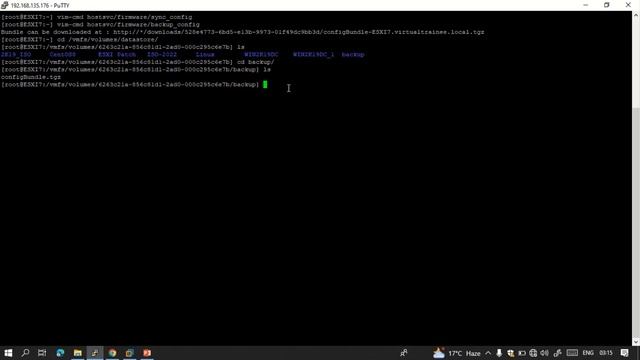Click the cd /vmfs/volumes/datastore/ command
This screenshot has height=360, width=640.
(107, 40)
